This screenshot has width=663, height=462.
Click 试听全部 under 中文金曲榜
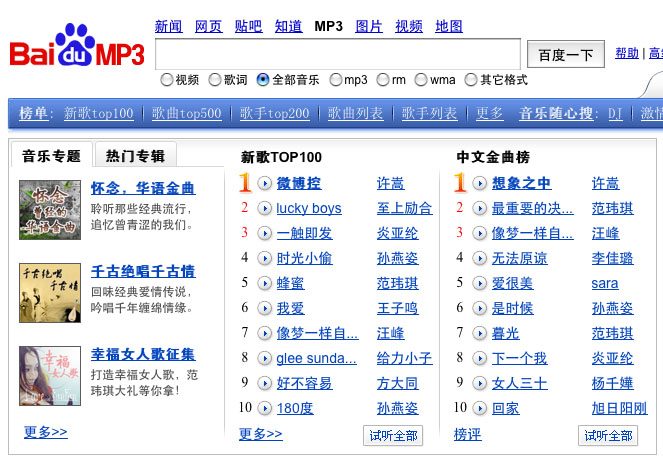[x=608, y=435]
